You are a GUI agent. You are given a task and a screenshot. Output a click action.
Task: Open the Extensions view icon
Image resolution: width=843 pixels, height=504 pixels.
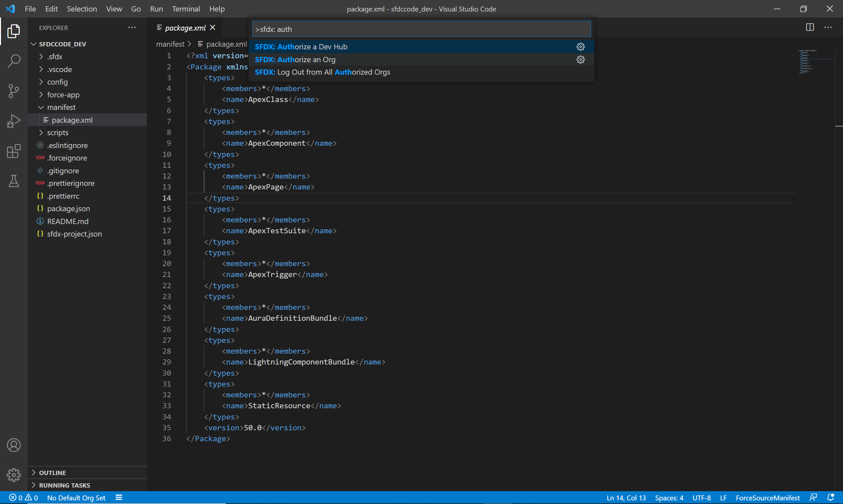point(14,151)
